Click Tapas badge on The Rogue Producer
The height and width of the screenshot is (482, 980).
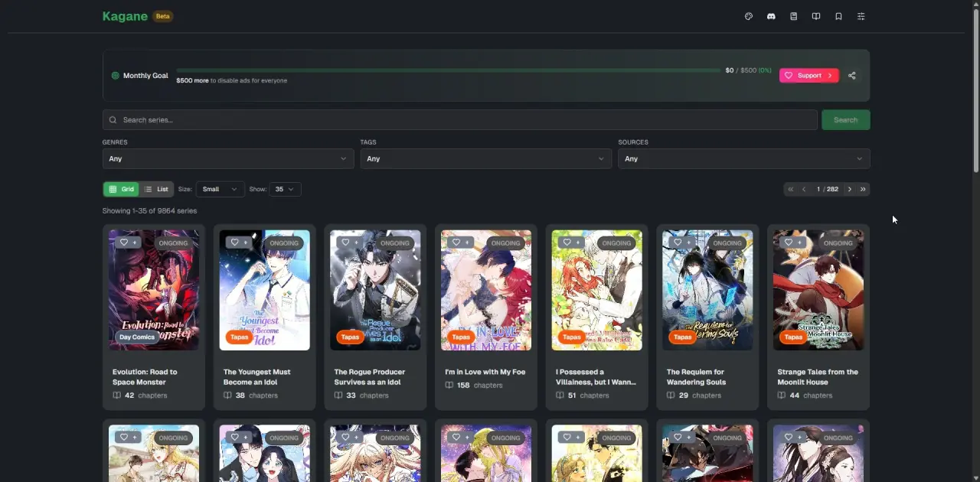[350, 337]
